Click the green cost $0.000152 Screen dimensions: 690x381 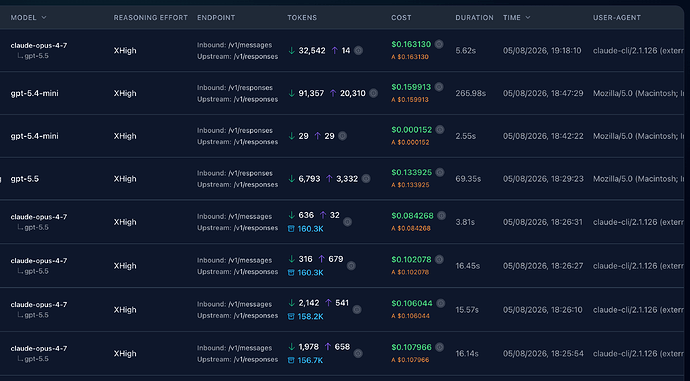pos(412,130)
